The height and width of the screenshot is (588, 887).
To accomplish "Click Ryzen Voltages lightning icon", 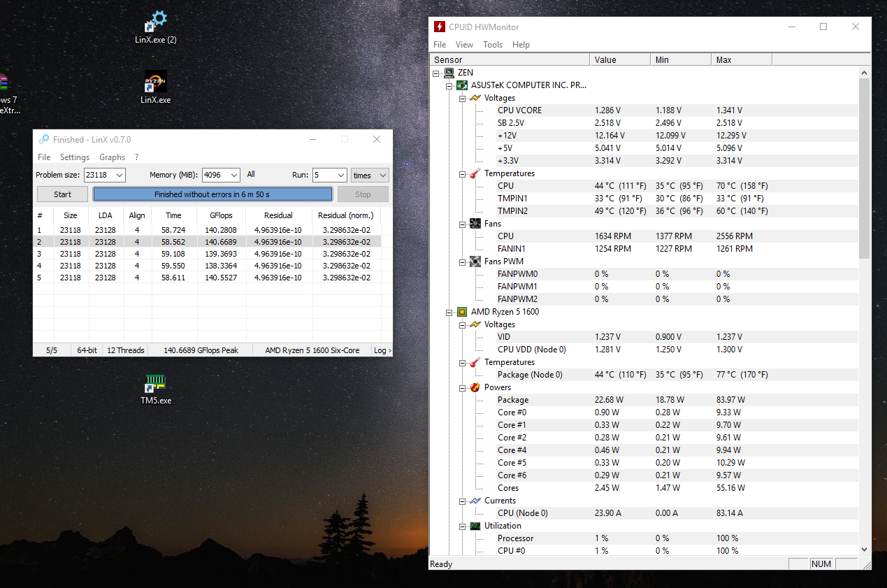I will point(475,324).
